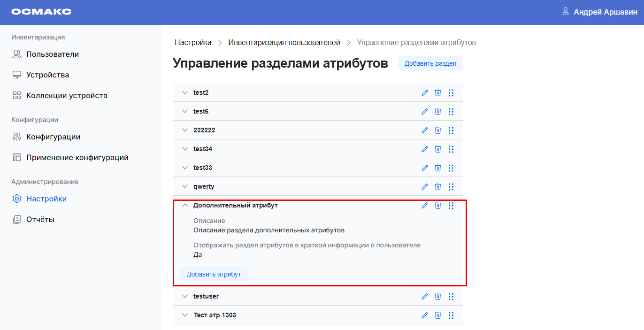Click the user profile icon in header
The width and height of the screenshot is (644, 330).
[566, 11]
